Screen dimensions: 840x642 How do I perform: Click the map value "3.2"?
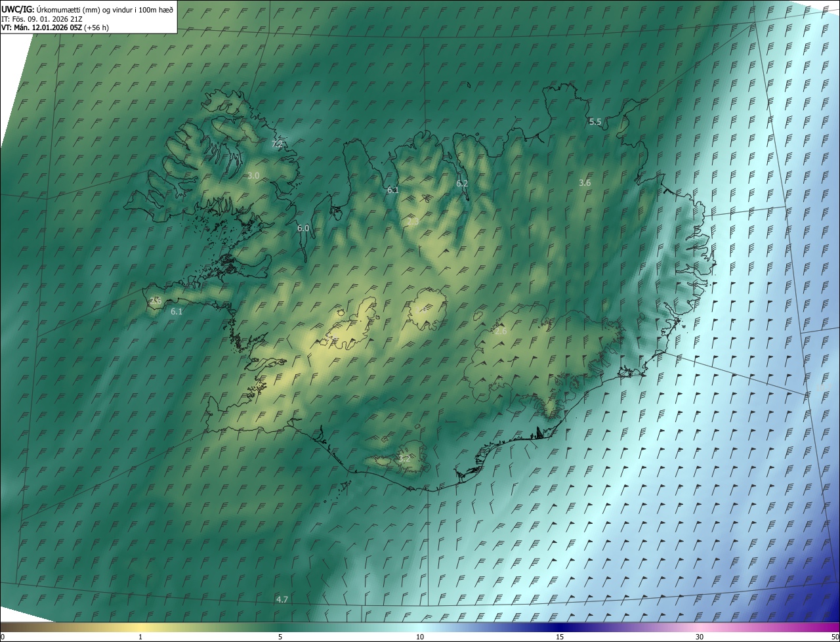click(404, 458)
